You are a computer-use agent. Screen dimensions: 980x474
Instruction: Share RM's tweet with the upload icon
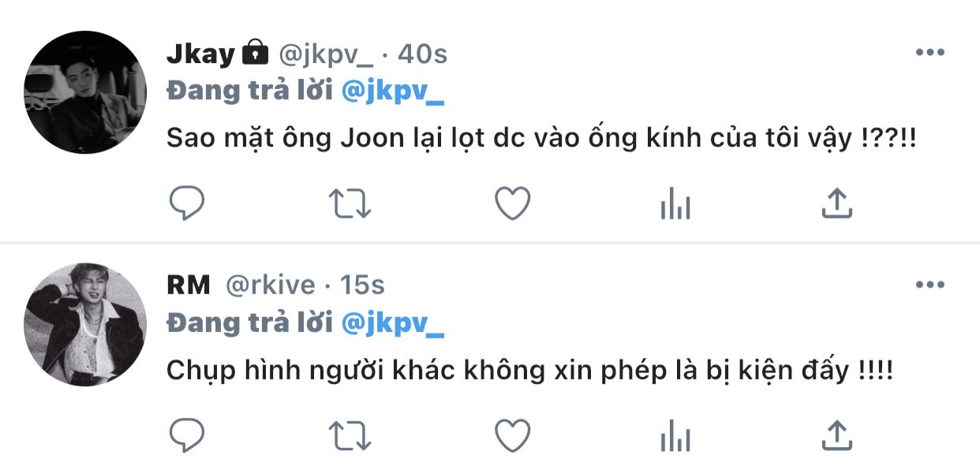[836, 435]
